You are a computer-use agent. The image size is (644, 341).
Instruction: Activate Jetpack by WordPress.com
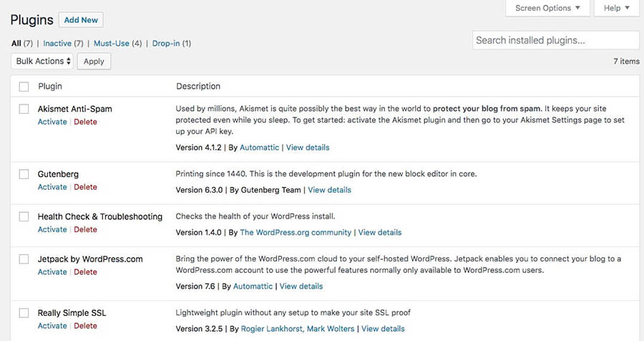(x=52, y=272)
